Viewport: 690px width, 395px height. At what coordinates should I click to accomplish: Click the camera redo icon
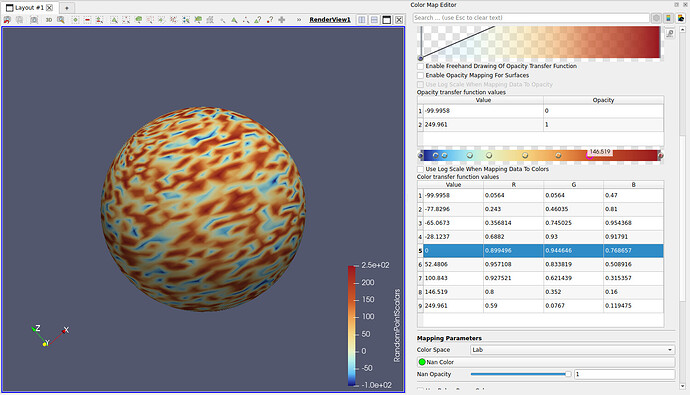(19, 20)
